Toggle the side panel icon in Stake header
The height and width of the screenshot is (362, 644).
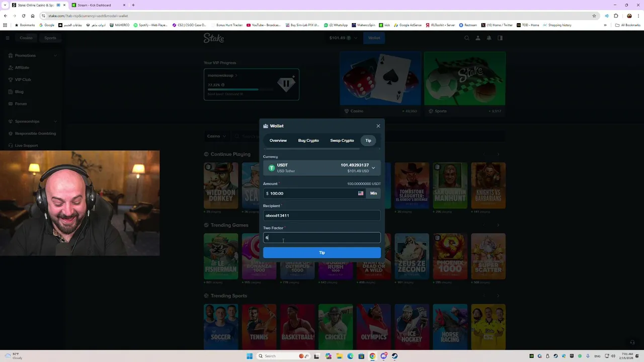500,38
